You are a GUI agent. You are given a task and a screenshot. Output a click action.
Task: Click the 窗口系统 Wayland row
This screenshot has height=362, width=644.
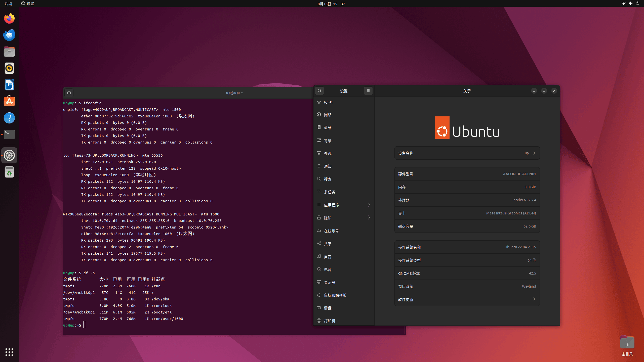467,286
